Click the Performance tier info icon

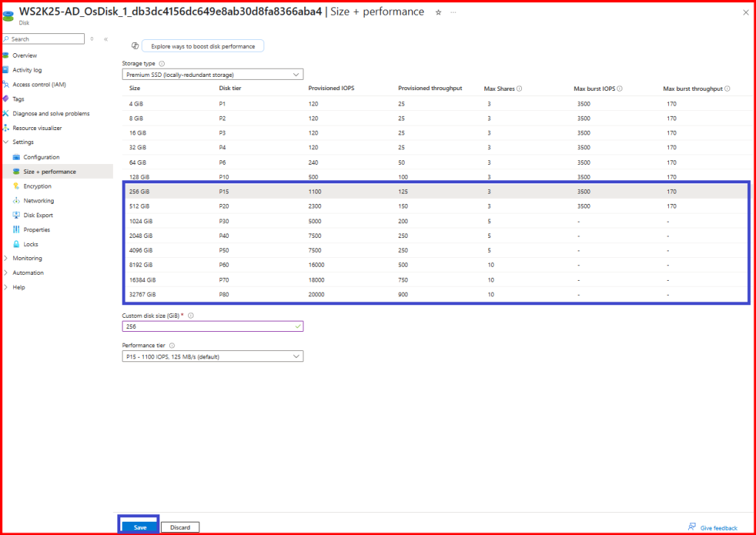(x=172, y=345)
